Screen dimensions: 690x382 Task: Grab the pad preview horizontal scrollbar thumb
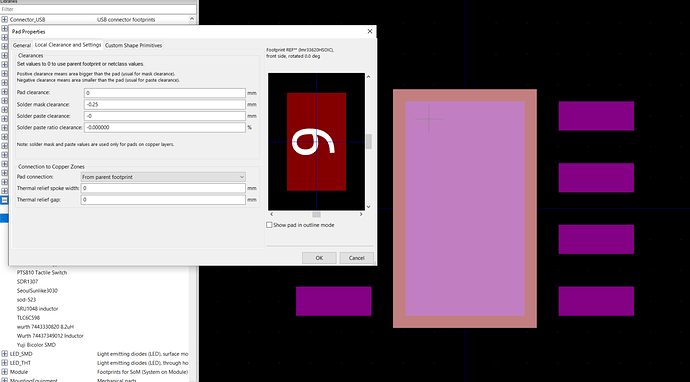pyautogui.click(x=316, y=214)
